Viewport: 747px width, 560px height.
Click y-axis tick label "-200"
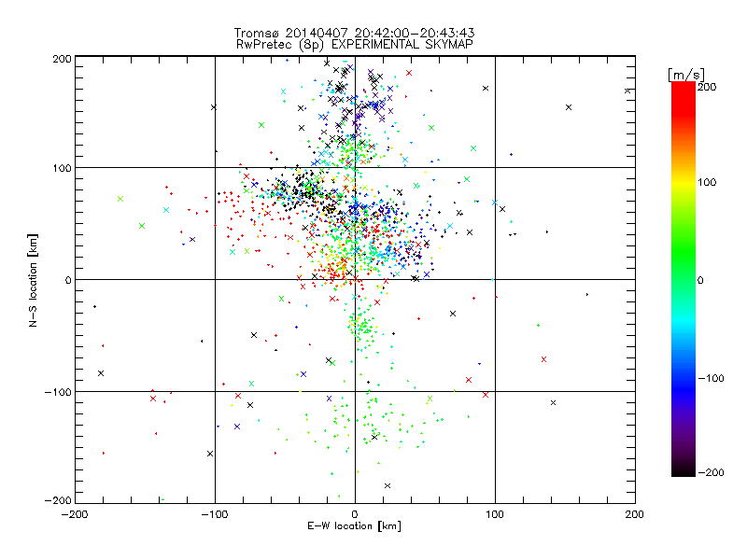coord(58,500)
